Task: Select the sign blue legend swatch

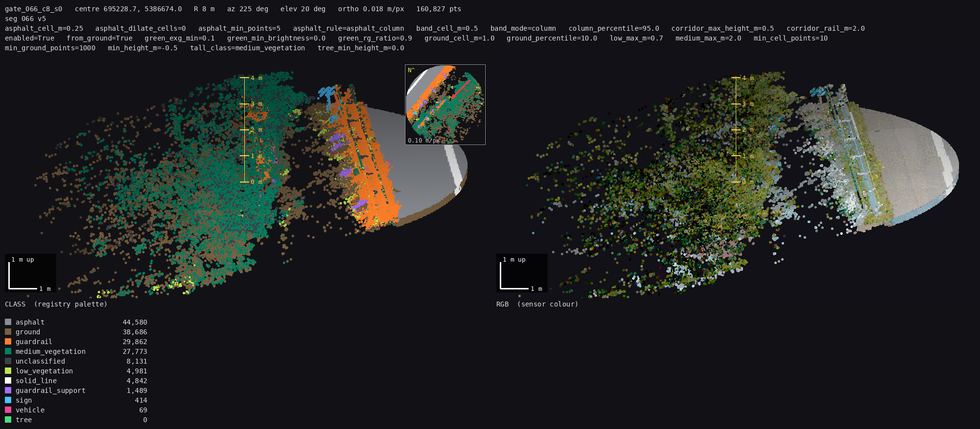Action: click(x=8, y=400)
